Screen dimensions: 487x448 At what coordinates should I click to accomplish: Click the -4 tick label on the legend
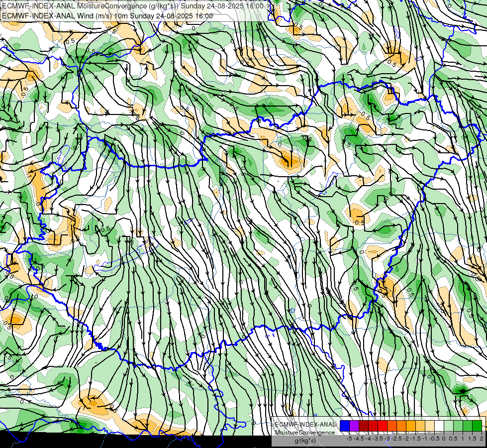(368, 439)
